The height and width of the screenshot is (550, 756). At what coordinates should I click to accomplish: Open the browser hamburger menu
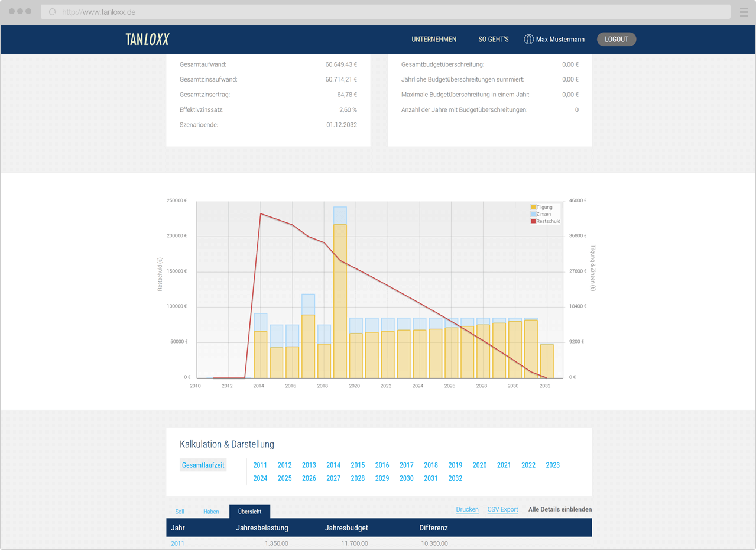(x=744, y=12)
